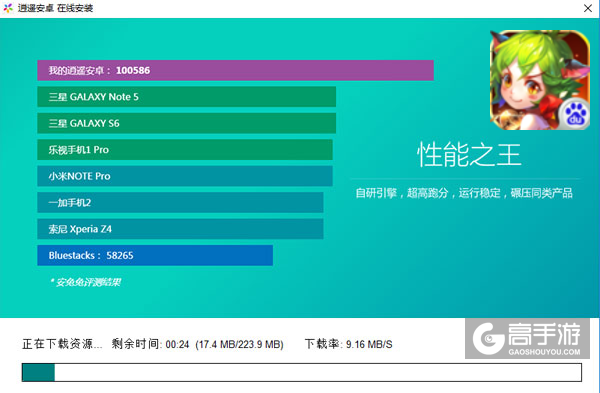Select the 小米NOTE Pro bar
600x393 pixels.
tap(185, 176)
